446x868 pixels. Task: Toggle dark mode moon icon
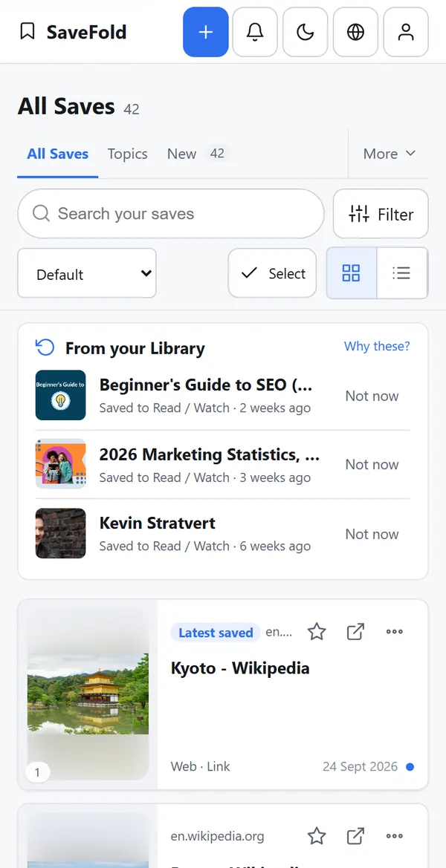point(306,32)
